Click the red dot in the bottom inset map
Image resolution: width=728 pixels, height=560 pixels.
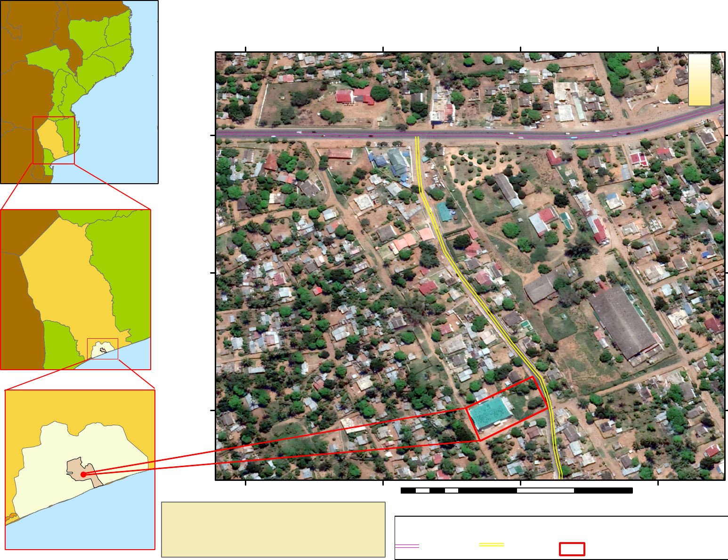[x=83, y=474]
